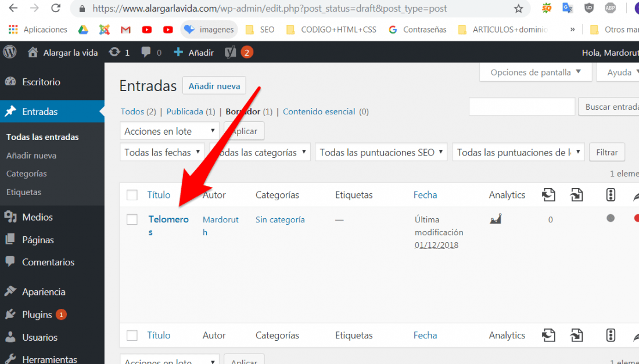The image size is (639, 364).
Task: Open Todas las fechas dropdown
Action: coord(162,152)
